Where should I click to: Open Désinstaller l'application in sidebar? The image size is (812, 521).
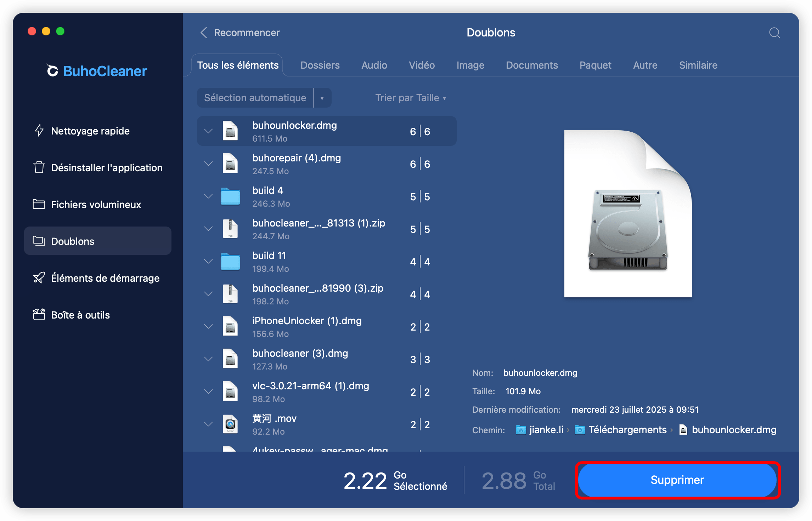click(98, 167)
